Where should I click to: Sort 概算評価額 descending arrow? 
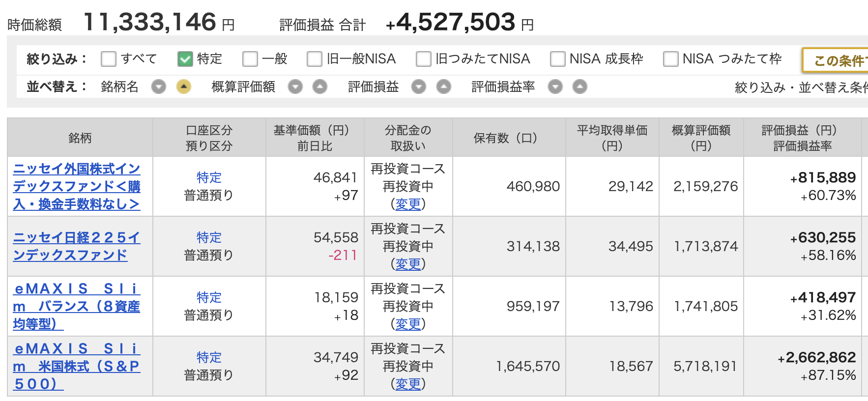click(295, 87)
